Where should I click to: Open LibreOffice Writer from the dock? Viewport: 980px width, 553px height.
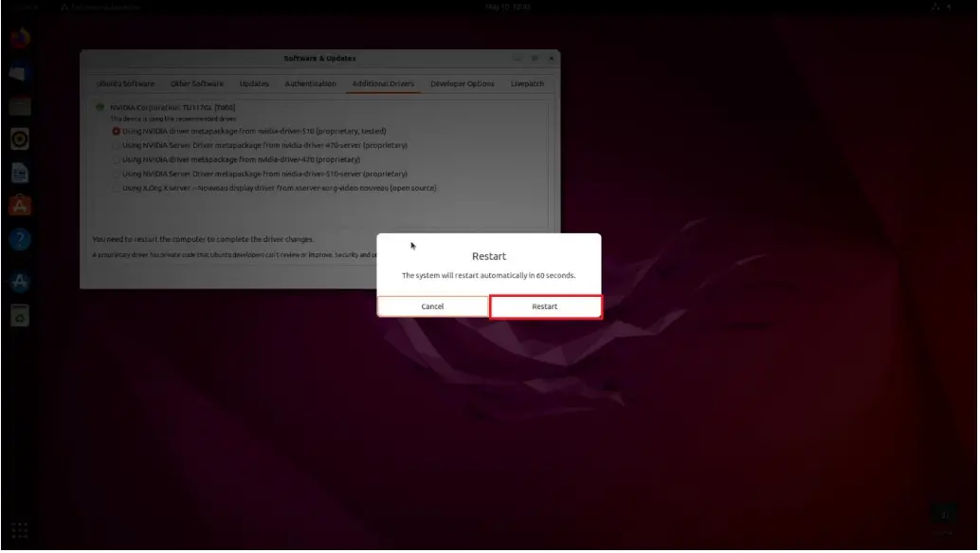click(20, 174)
